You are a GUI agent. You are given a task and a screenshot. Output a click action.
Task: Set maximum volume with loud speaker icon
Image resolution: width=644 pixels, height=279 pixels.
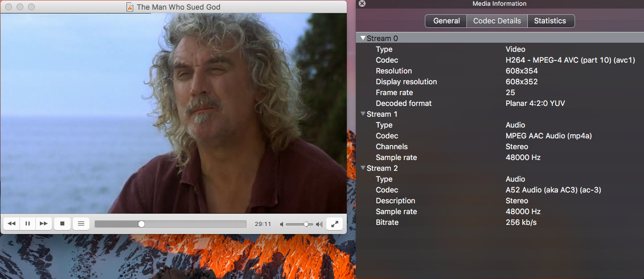pos(319,224)
